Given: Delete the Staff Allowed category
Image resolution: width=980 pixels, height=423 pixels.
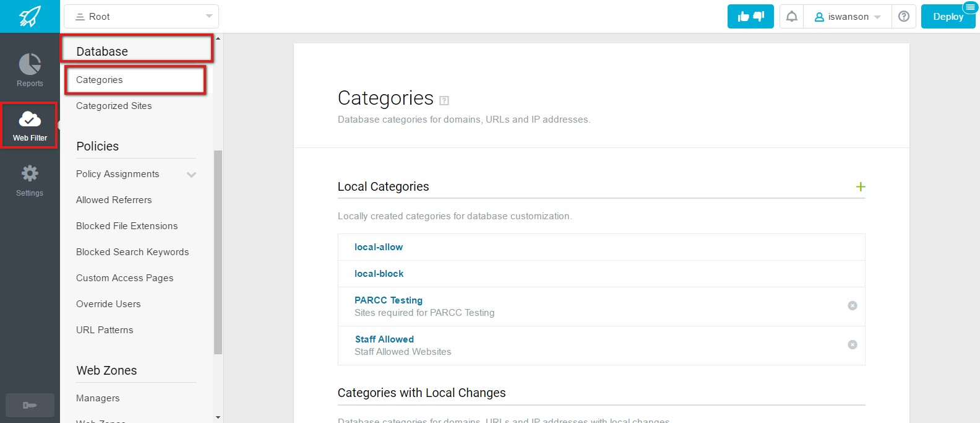Looking at the screenshot, I should [853, 344].
